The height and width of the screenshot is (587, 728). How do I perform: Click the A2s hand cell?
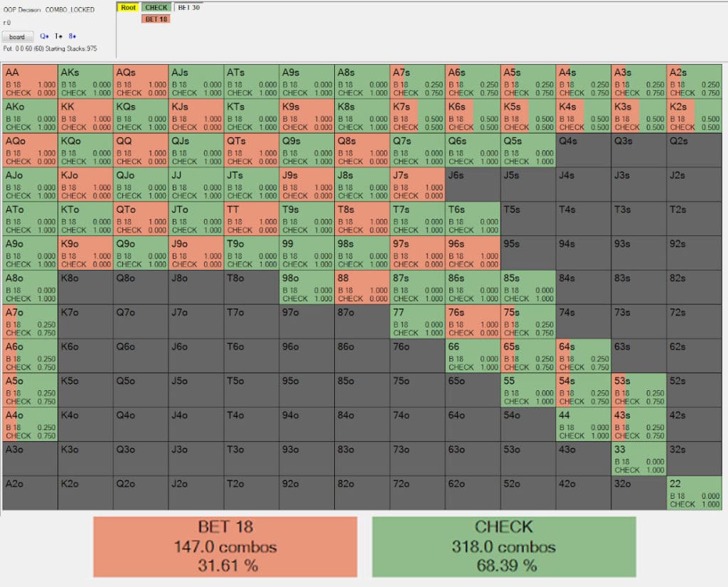point(694,82)
